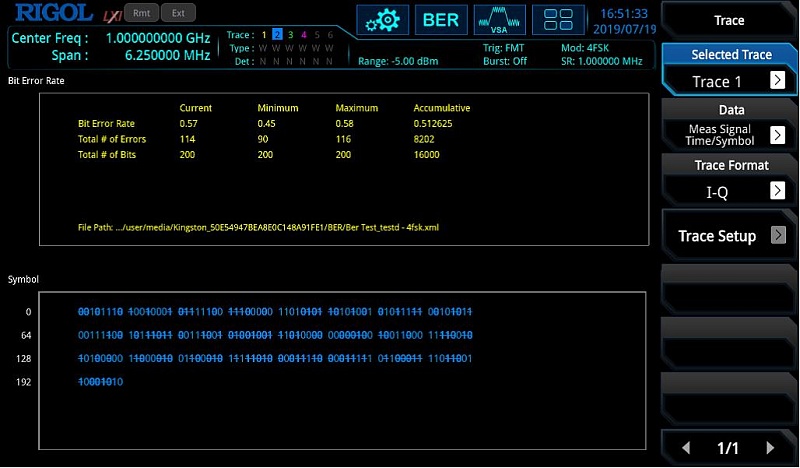Go to next menu page arrow
Screen dimensions: 800x468
coord(770,448)
